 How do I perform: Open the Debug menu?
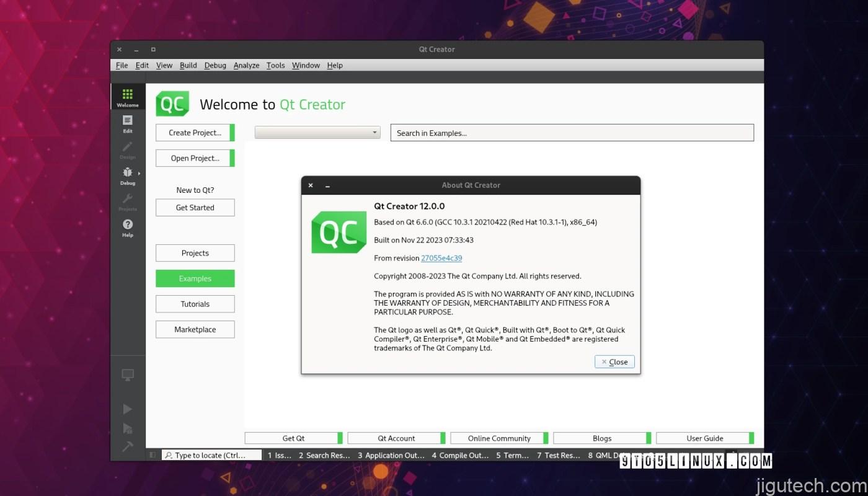click(215, 65)
